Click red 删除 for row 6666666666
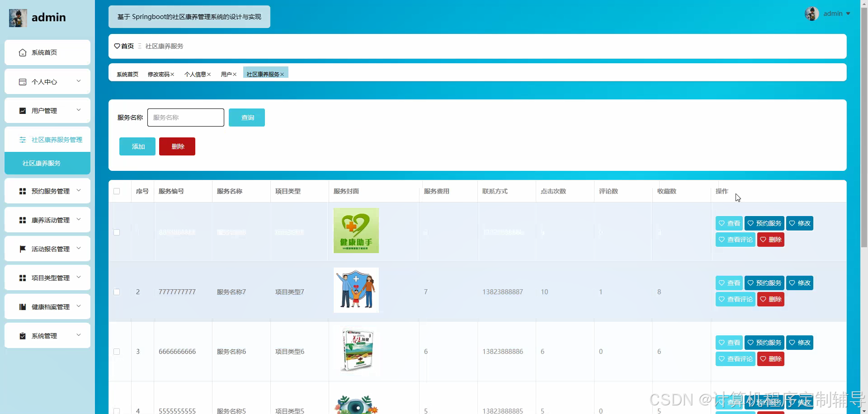Viewport: 868px width, 414px height. coord(771,359)
